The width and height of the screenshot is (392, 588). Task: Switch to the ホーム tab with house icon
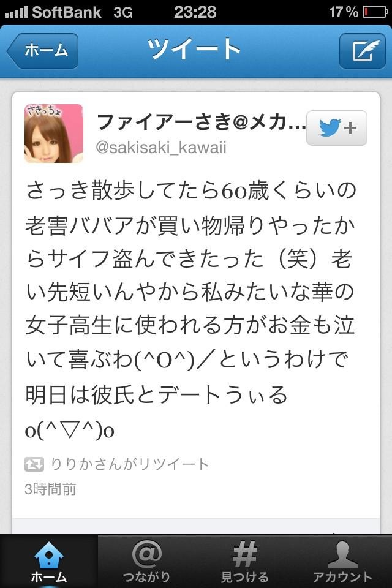pyautogui.click(x=49, y=561)
